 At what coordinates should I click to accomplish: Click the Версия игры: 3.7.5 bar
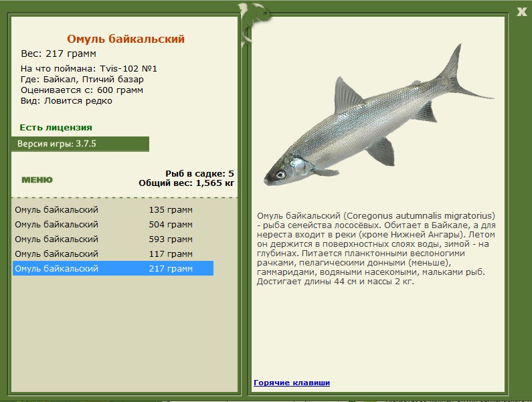click(80, 144)
